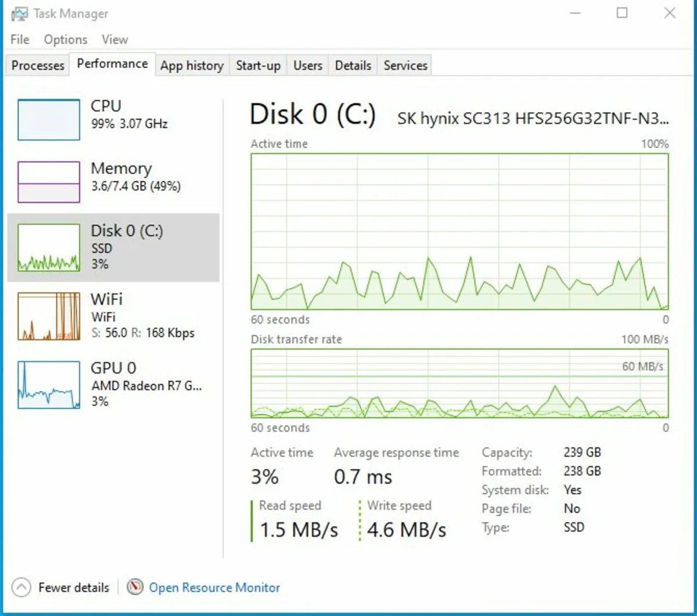Viewport: 697px width, 616px height.
Task: Click the Write speed 4.6 MB/s value
Action: pyautogui.click(x=407, y=530)
